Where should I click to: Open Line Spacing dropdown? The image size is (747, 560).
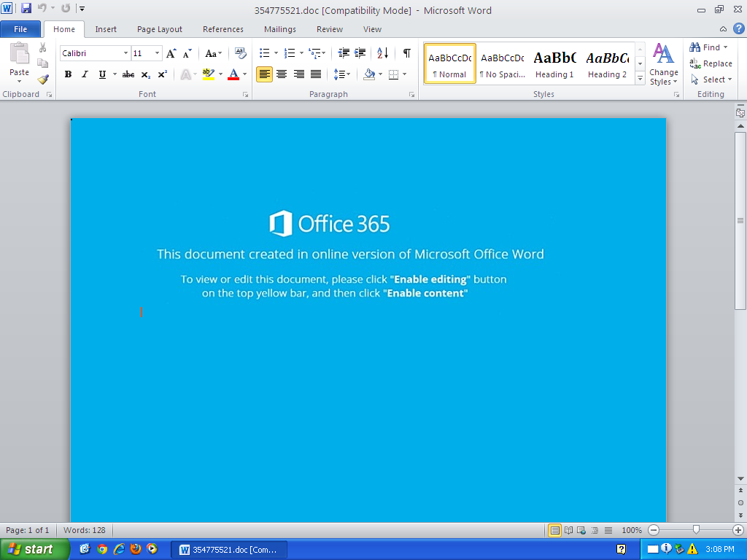(342, 74)
